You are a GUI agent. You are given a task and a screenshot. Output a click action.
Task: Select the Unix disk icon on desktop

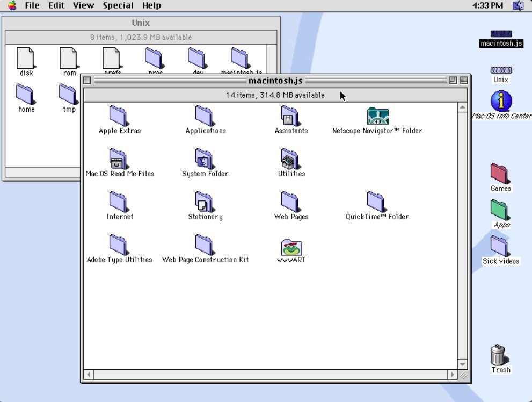[501, 70]
